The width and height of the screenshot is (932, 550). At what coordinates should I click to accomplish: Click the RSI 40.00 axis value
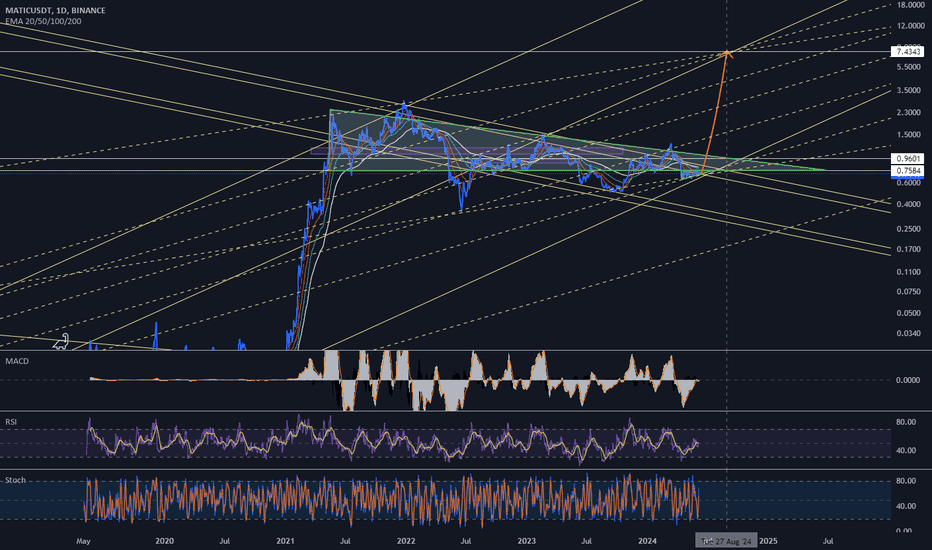click(906, 450)
